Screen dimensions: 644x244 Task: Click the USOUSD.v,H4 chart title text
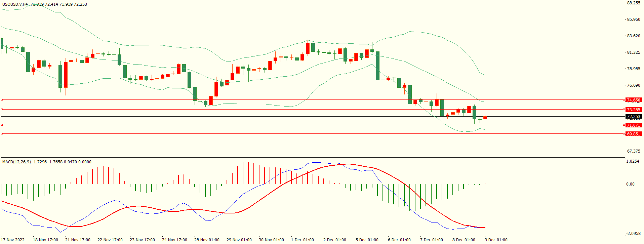tap(15, 4)
